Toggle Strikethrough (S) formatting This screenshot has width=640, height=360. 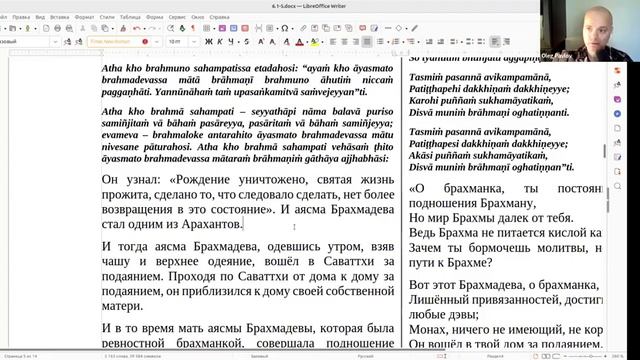(x=247, y=42)
